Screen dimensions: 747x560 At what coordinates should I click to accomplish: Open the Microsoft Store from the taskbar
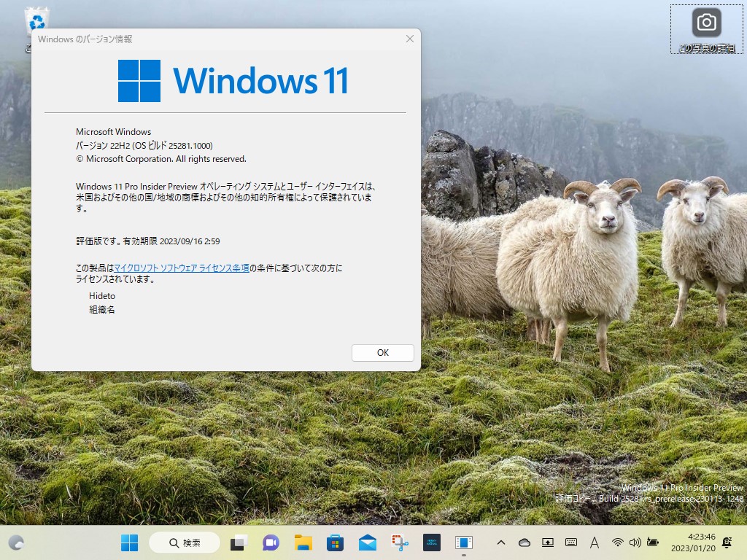[x=334, y=542]
